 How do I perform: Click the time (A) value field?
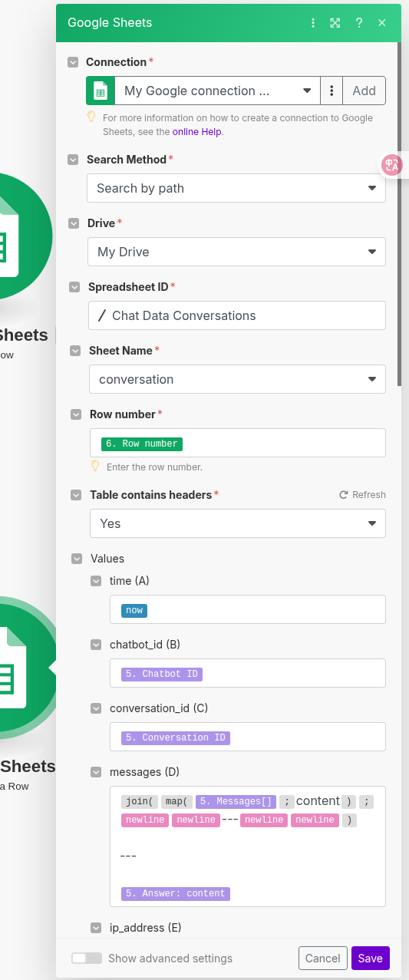[248, 609]
